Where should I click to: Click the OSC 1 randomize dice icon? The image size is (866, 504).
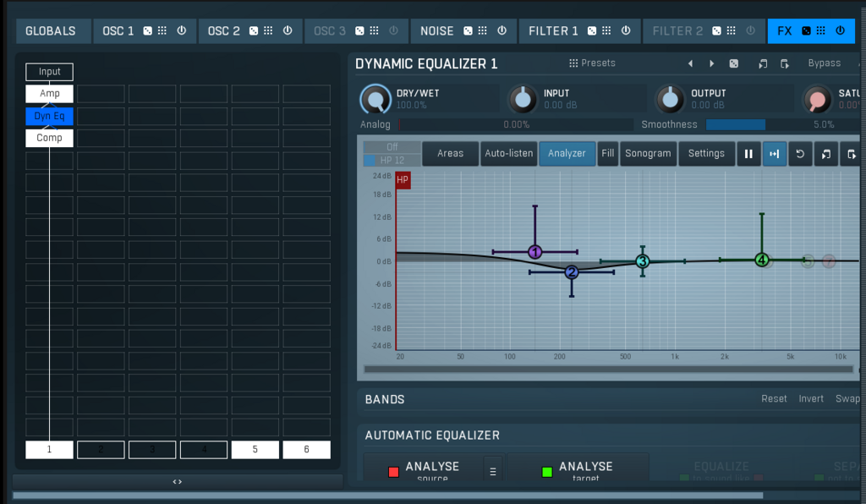point(148,30)
